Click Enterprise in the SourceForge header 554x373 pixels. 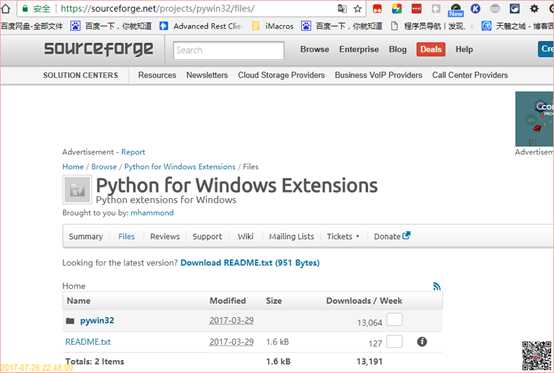coord(359,49)
